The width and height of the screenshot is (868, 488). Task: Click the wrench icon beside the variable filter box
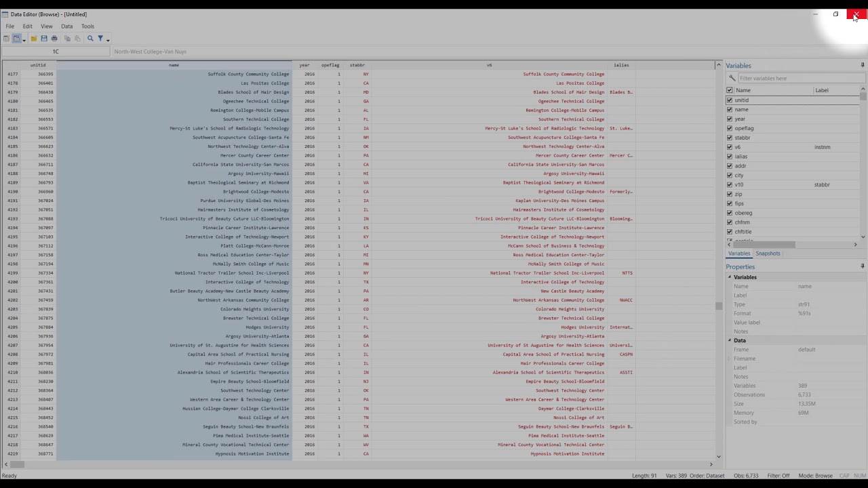point(732,78)
